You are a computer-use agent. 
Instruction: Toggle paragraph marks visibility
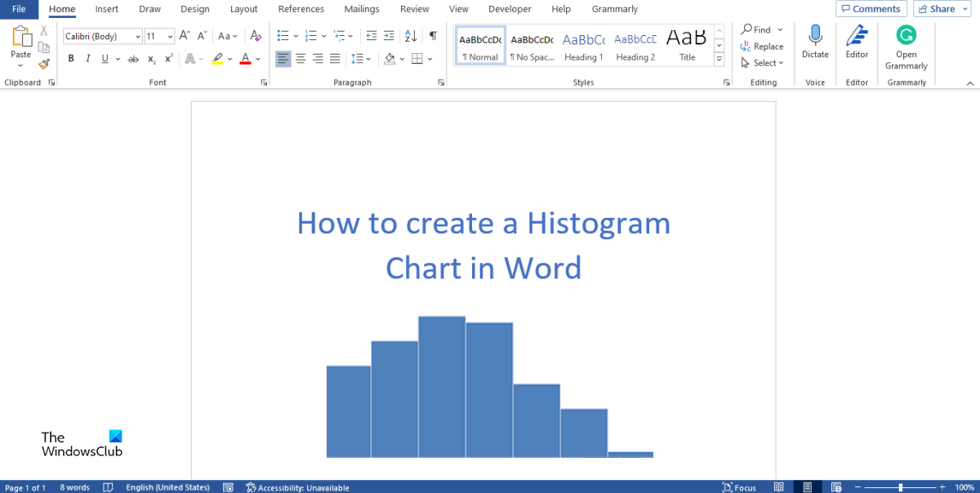[x=433, y=36]
